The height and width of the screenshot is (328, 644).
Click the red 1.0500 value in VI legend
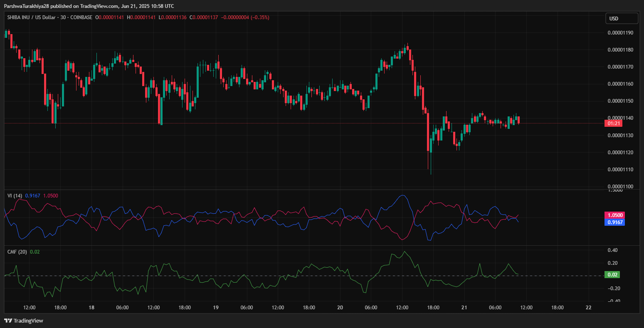coord(51,195)
